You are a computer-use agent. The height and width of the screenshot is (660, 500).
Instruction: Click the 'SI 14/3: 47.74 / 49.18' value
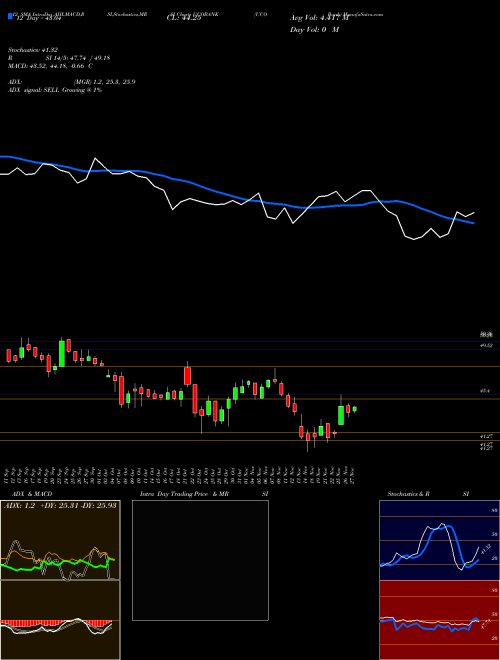pos(78,58)
